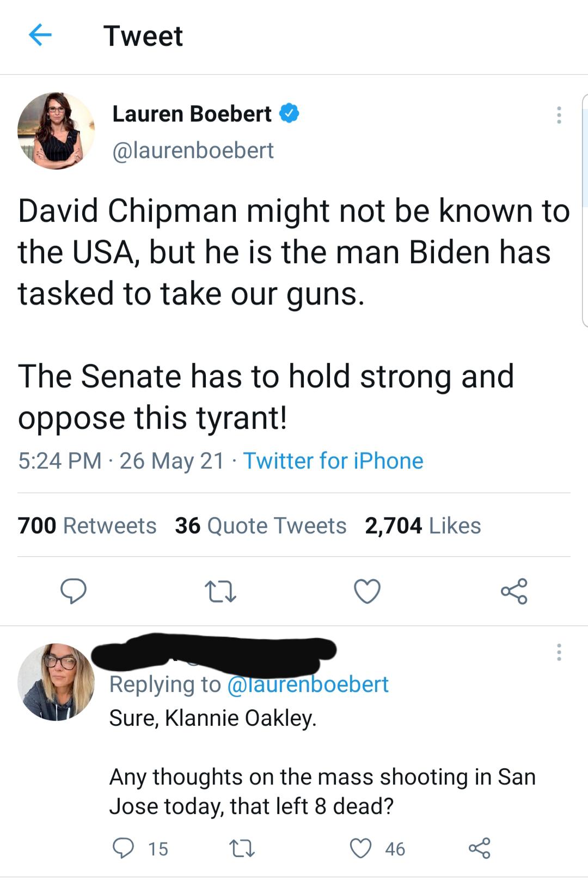Screen dimensions: 588x881
Task: Retweet the Klannie Oakley reply
Action: click(x=242, y=848)
